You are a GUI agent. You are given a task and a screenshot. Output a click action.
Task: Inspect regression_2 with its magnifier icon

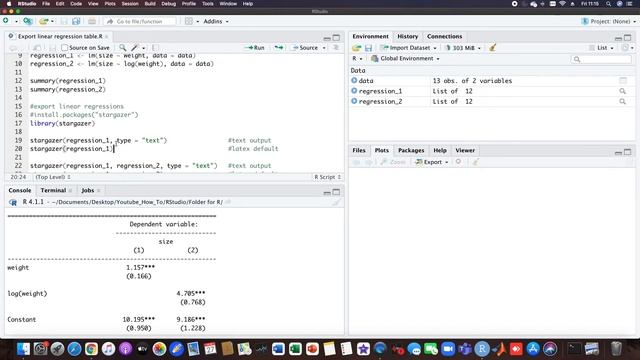pyautogui.click(x=622, y=101)
